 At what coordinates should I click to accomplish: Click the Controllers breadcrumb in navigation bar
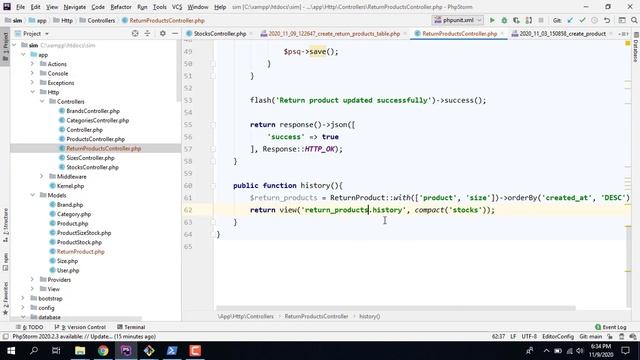coord(97,20)
